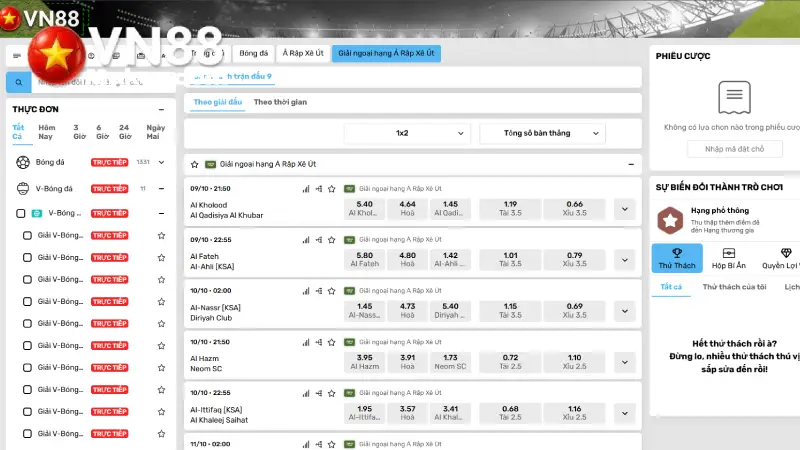
Task: Click the Nhập mã đặt chỗ field
Action: point(734,149)
